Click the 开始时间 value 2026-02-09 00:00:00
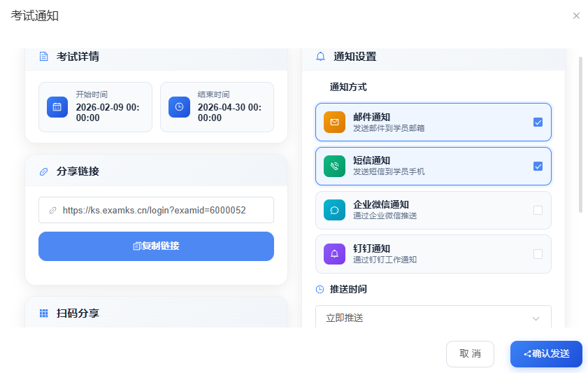This screenshot has height=373, width=588. [108, 113]
